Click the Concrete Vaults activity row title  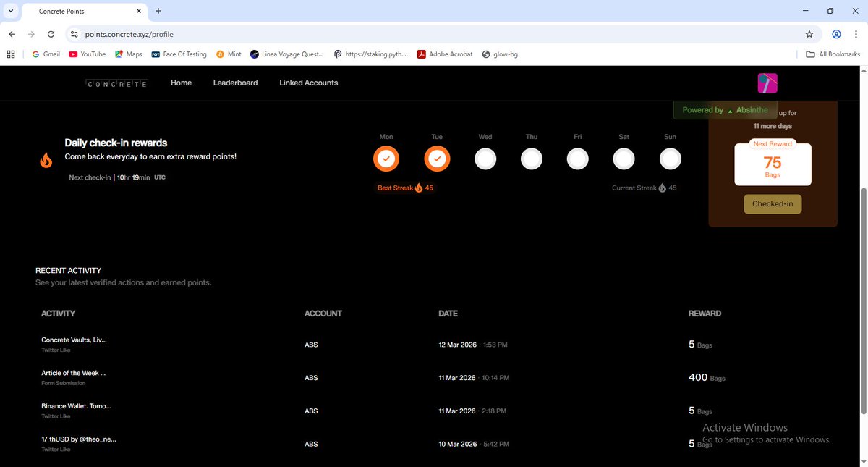[75, 340]
